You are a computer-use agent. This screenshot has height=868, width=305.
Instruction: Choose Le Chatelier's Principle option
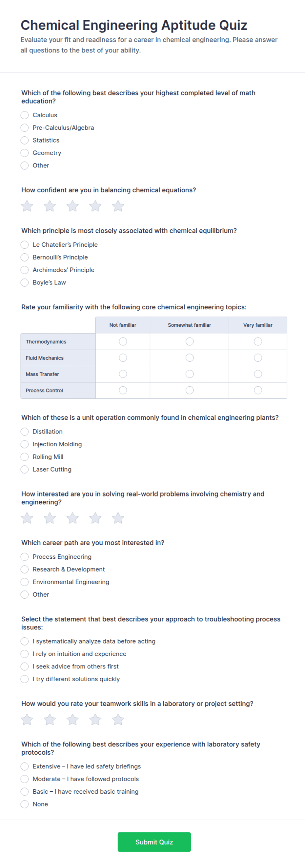pyautogui.click(x=25, y=245)
